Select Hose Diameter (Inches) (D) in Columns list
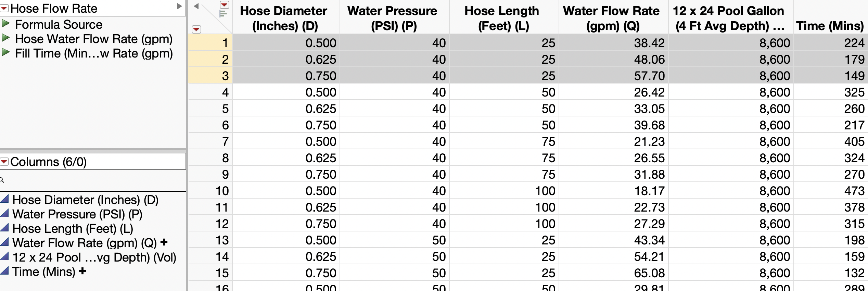This screenshot has height=291, width=868. (x=86, y=200)
